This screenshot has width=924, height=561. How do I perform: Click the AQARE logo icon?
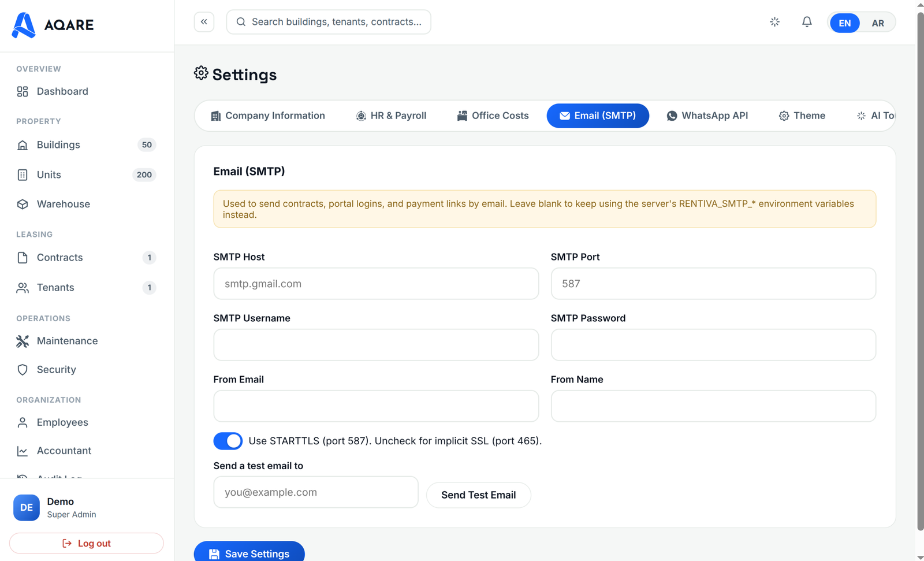(x=24, y=25)
